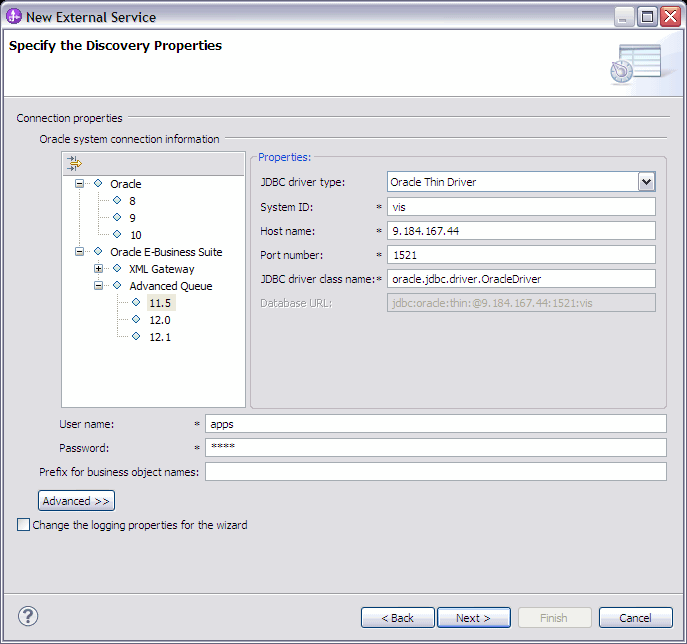Select the XML Gateway tree item
Image resolution: width=687 pixels, height=644 pixels.
click(162, 269)
